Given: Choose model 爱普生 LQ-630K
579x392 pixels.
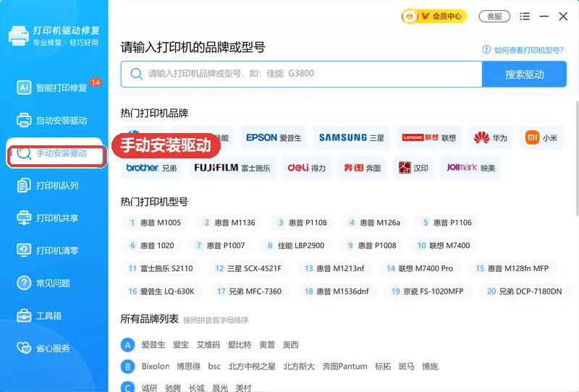Looking at the screenshot, I should (x=161, y=291).
